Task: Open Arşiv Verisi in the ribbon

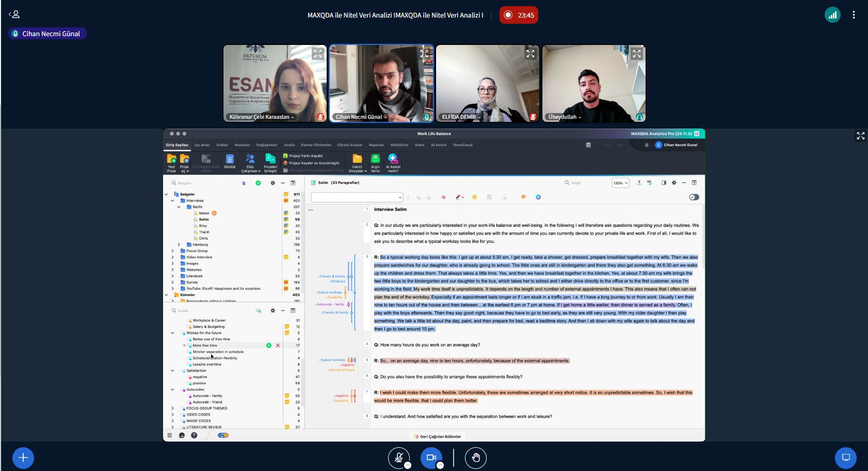Action: [x=375, y=162]
